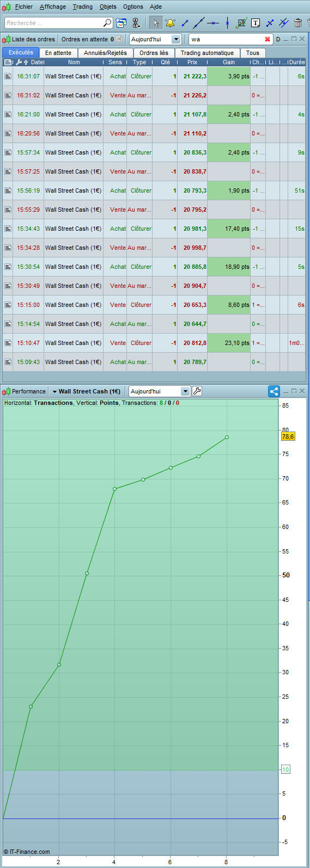Screen dimensions: 310x868
Task: Open details icon for 15:15:00 order
Action: click(x=8, y=305)
